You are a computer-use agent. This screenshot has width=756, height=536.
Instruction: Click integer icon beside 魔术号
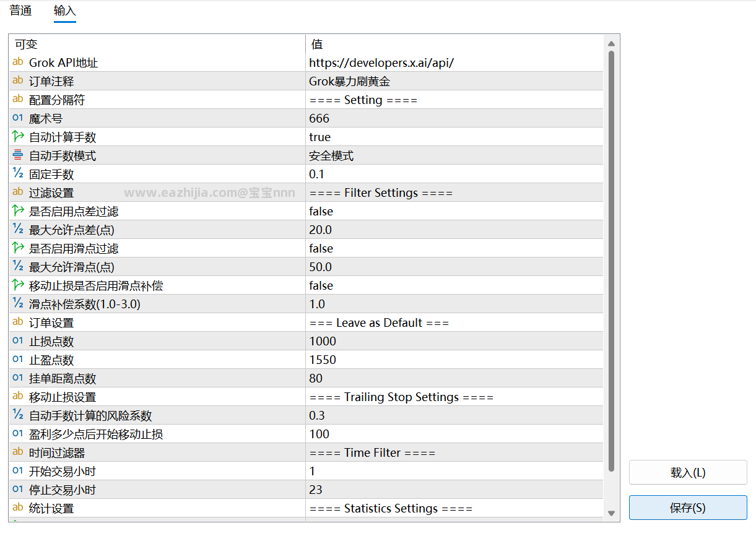point(17,118)
